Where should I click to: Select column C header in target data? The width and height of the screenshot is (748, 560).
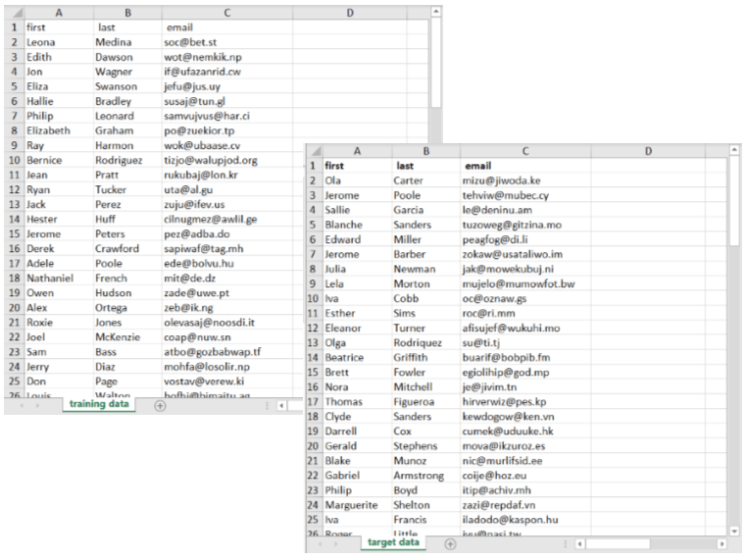pos(525,151)
